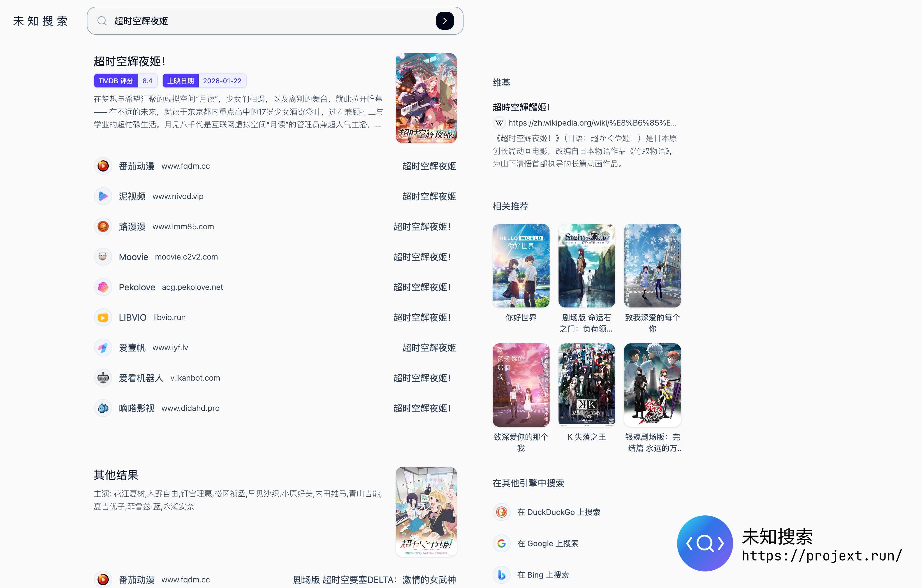Click the 路漫漫 site icon
The image size is (922, 588).
pyautogui.click(x=103, y=227)
